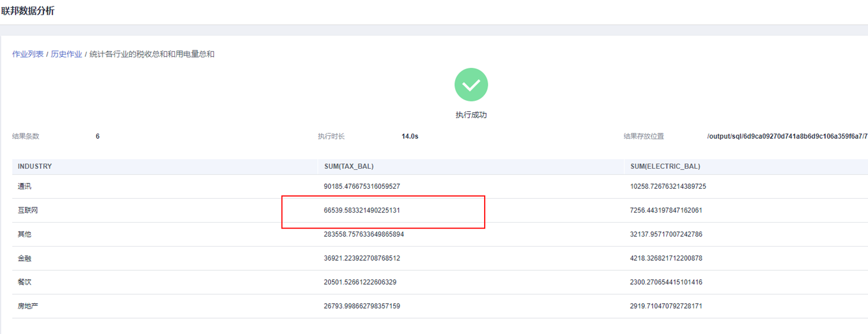Click tax value 90185.476675316059527
Image resolution: width=868 pixels, height=334 pixels.
tap(362, 187)
